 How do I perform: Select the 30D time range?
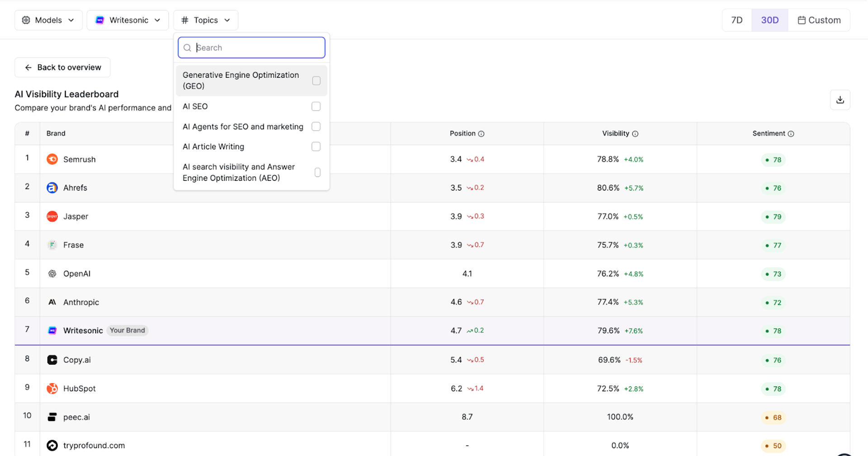[x=770, y=20]
